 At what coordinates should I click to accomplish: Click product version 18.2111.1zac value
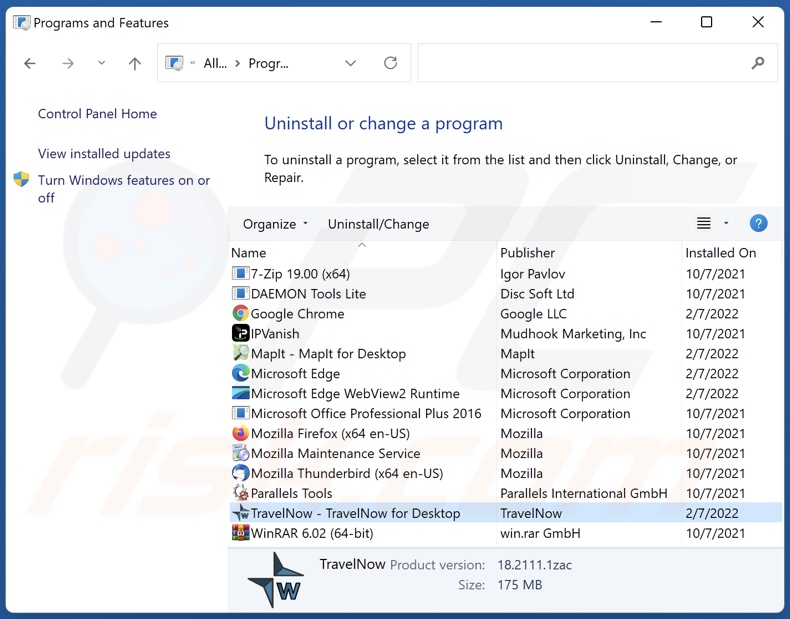point(535,565)
